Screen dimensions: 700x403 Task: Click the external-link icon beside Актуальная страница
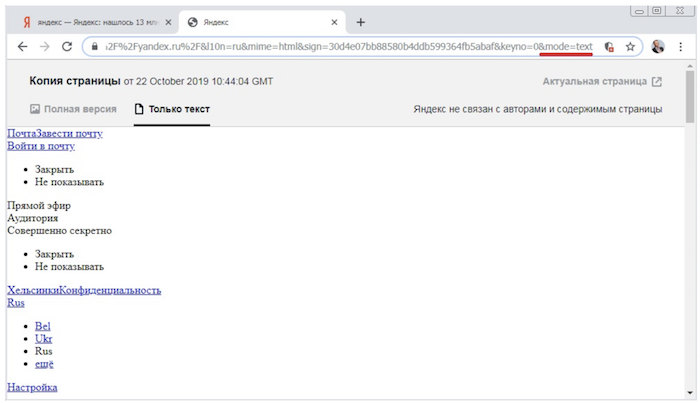point(657,82)
